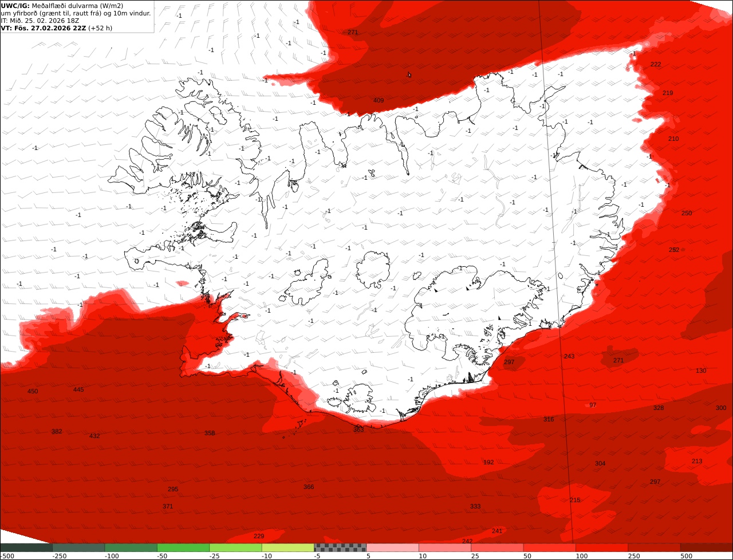This screenshot has width=733, height=560.
Task: Click the initial time line 'IT: Mið. 25. 02. 2026 18Z'
Action: [40, 21]
